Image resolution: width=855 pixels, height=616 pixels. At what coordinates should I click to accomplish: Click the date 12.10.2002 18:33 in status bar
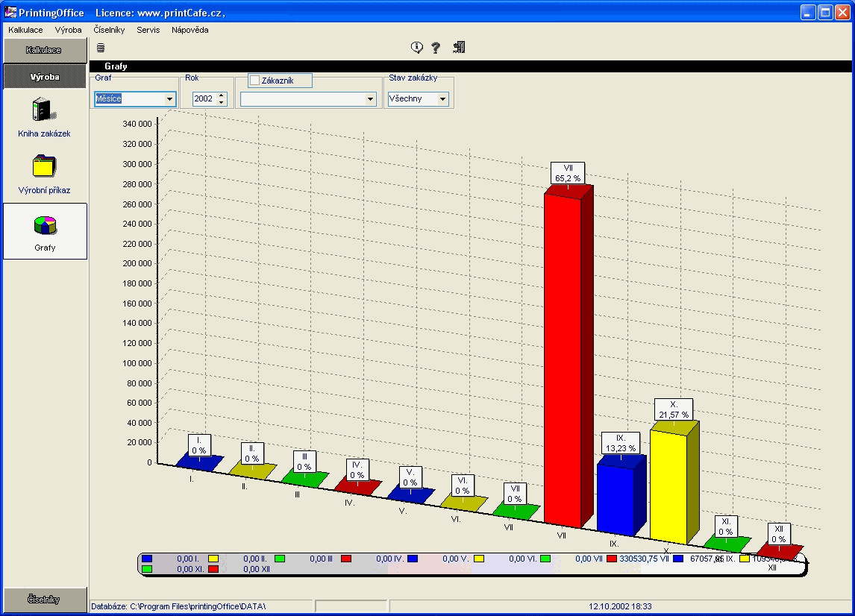tap(620, 606)
